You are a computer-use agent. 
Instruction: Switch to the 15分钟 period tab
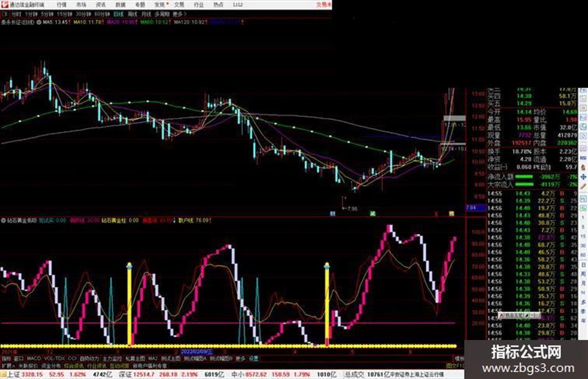point(65,14)
